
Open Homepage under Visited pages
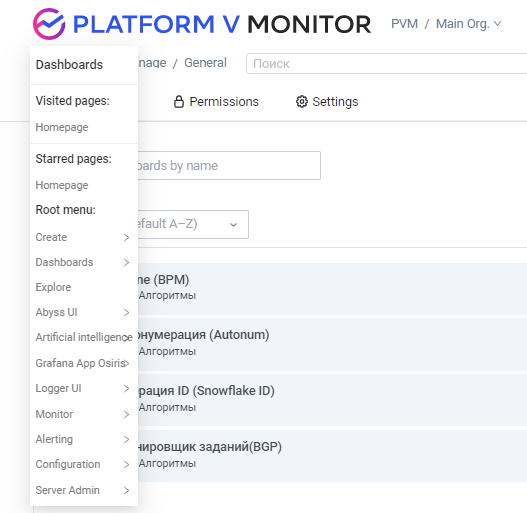[62, 127]
